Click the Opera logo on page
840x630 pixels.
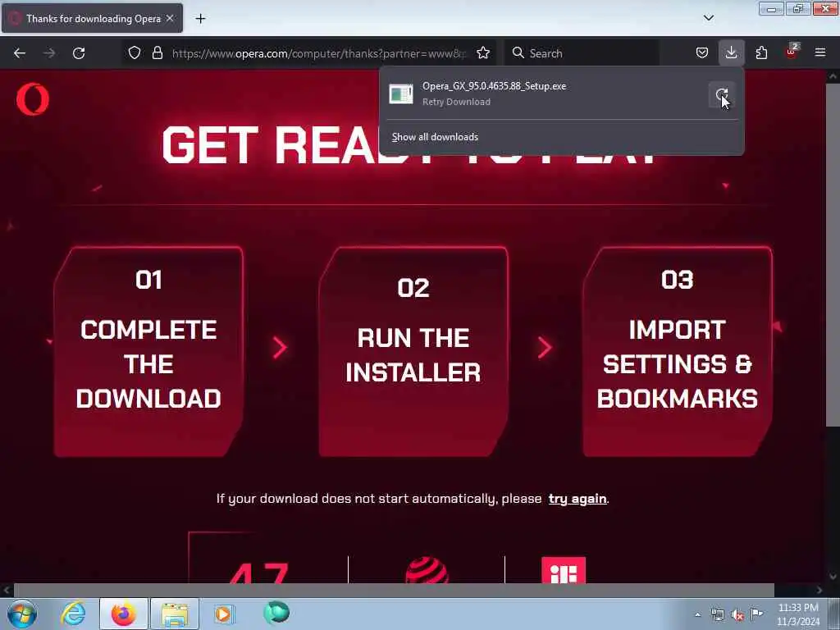pos(33,99)
